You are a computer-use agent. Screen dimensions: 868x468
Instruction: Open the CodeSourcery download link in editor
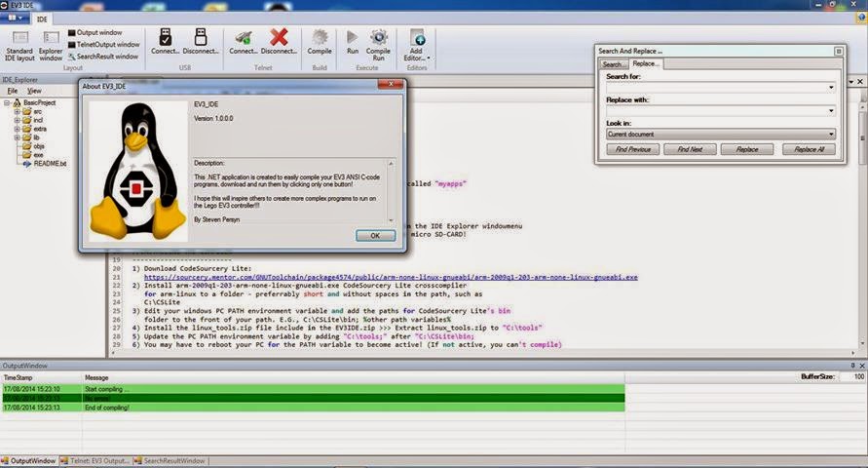(x=391, y=277)
